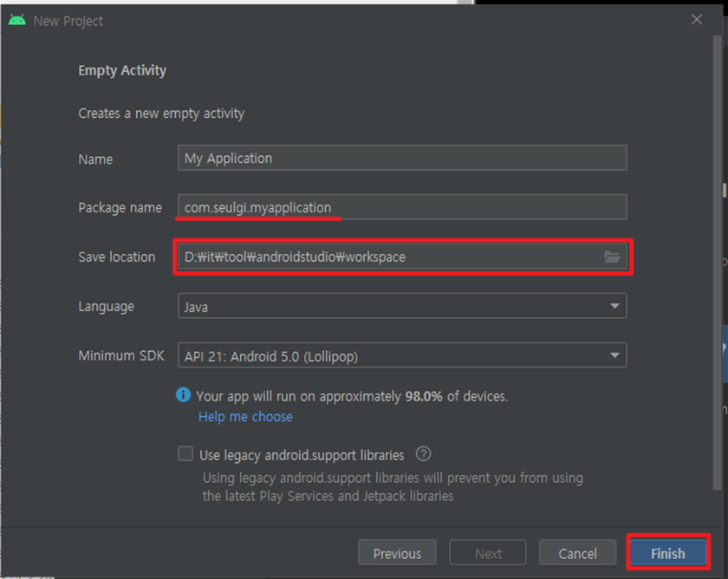Click the folder browse icon in Save location
Viewport: 728px width, 579px height.
[x=612, y=257]
